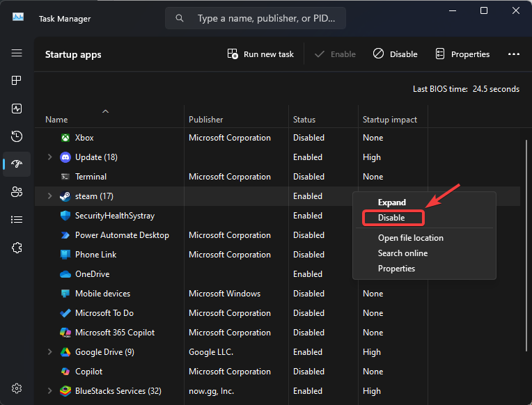Viewport: 532px width, 405px height.
Task: Click the Copilot app icon
Action: coord(65,372)
